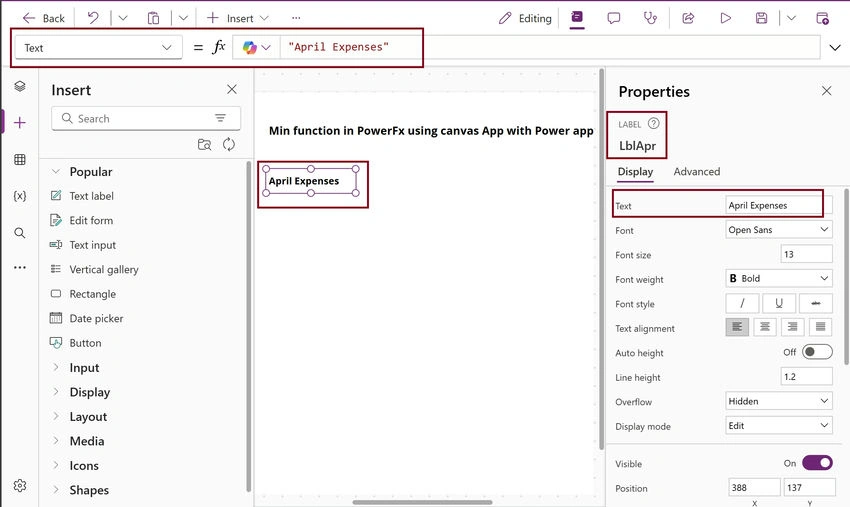
Task: Select Insert plus icon in sidebar
Action: click(x=20, y=123)
